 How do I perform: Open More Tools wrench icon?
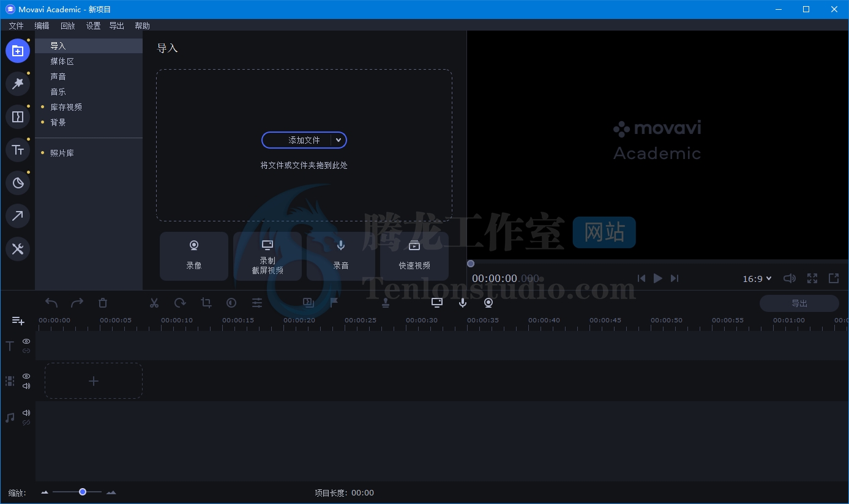pyautogui.click(x=18, y=249)
